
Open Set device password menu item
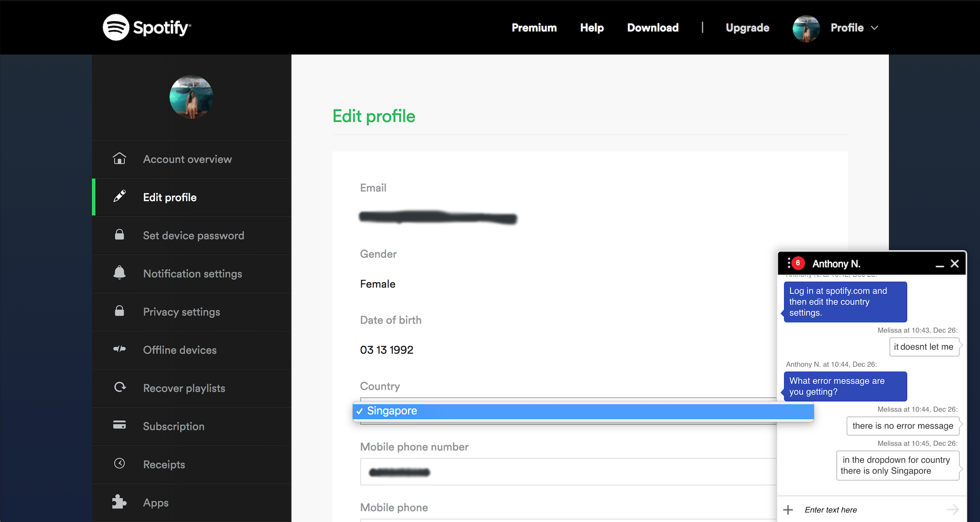pos(193,235)
